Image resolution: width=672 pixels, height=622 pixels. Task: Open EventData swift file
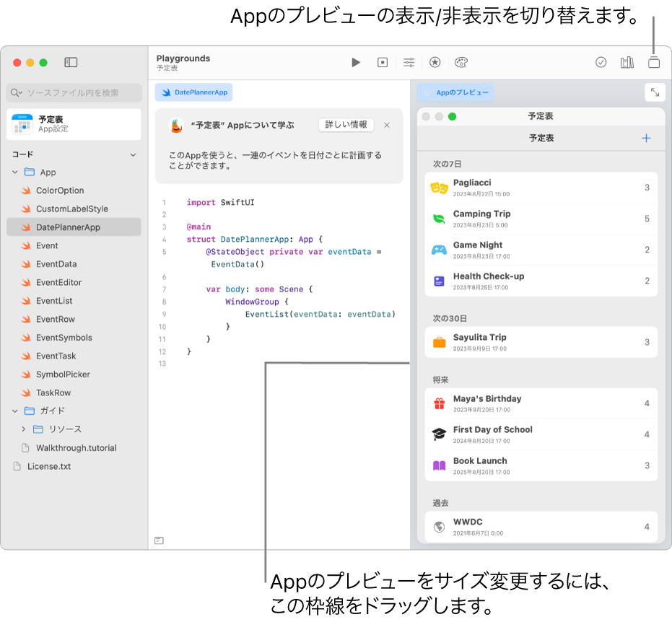[x=74, y=264]
